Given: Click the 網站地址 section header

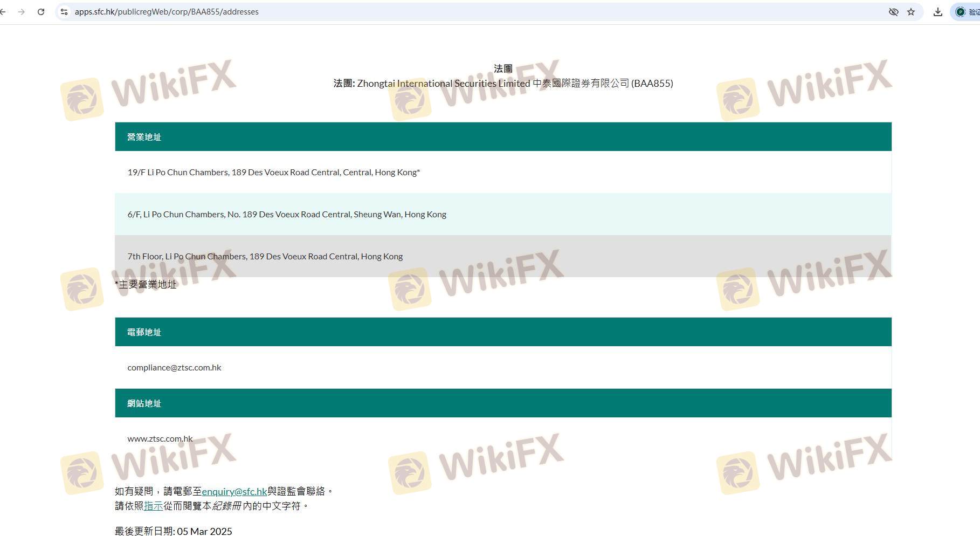Looking at the screenshot, I should 503,403.
